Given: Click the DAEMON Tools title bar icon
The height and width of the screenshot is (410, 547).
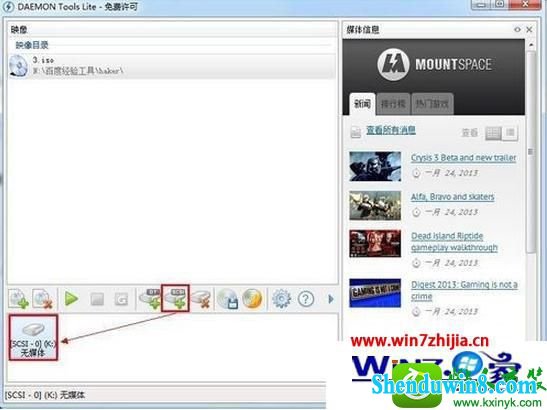Looking at the screenshot, I should tap(8, 7).
